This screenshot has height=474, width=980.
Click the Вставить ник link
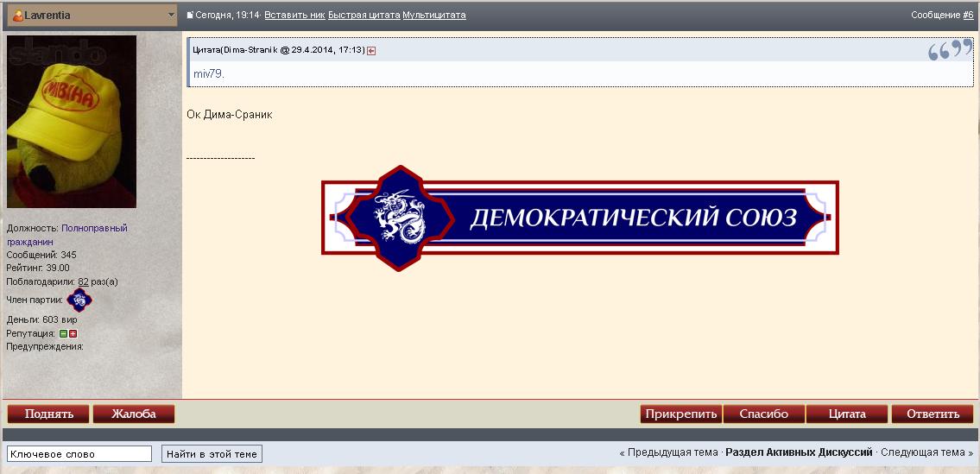[294, 15]
